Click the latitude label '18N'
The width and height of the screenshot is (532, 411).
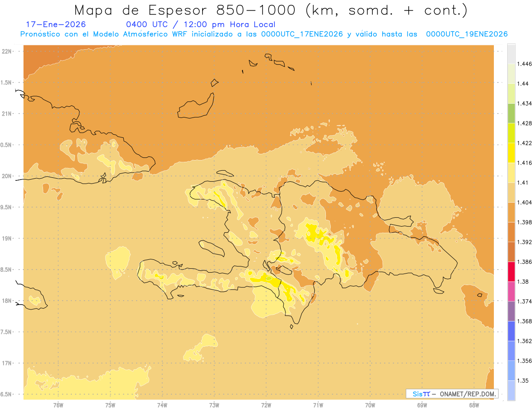click(x=7, y=301)
